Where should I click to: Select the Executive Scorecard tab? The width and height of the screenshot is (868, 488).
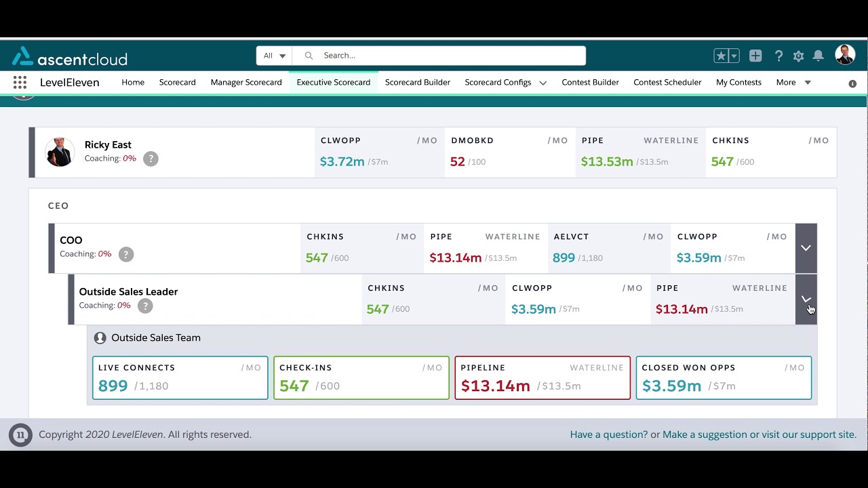click(334, 82)
